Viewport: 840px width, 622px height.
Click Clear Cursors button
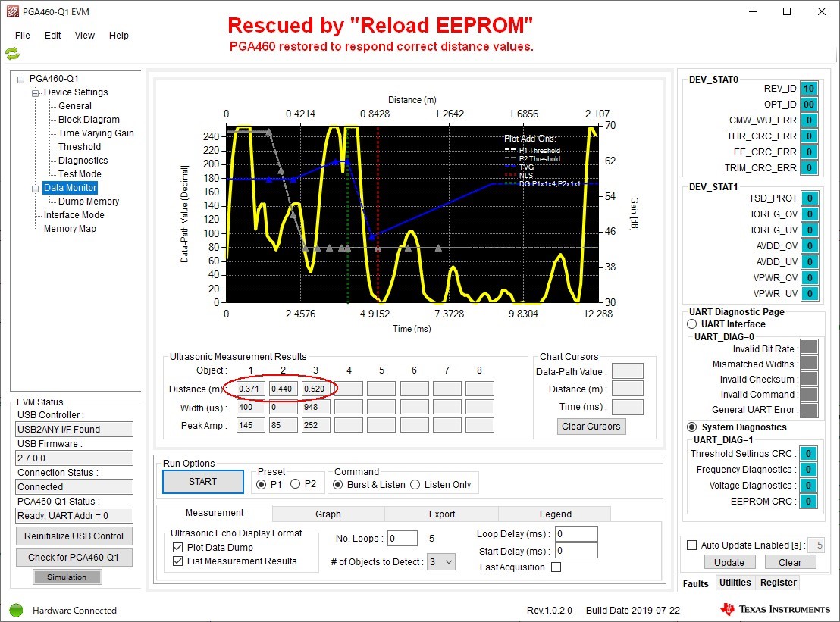[x=591, y=427]
